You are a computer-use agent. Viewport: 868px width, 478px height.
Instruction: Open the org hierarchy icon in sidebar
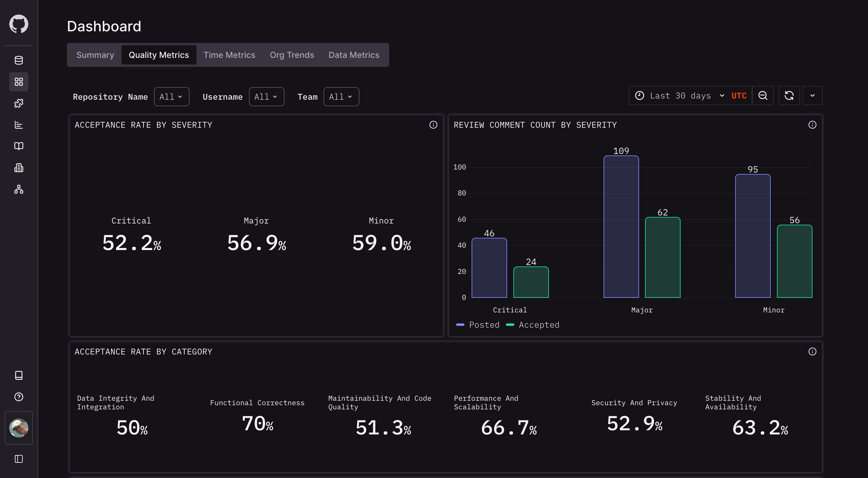click(19, 189)
